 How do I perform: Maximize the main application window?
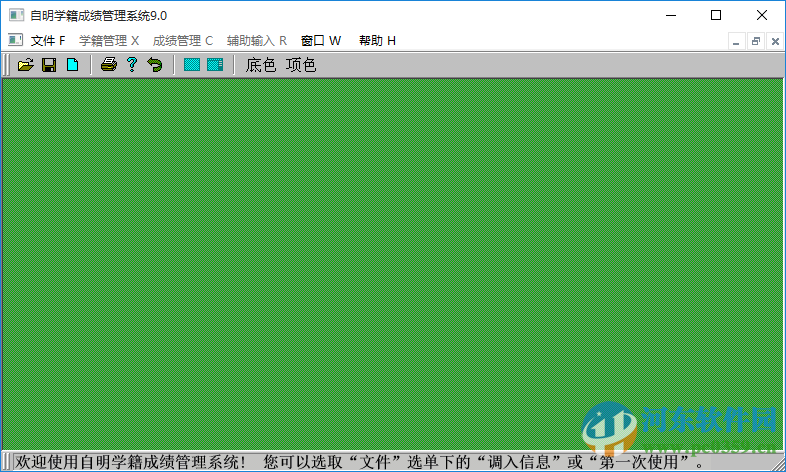click(x=716, y=15)
